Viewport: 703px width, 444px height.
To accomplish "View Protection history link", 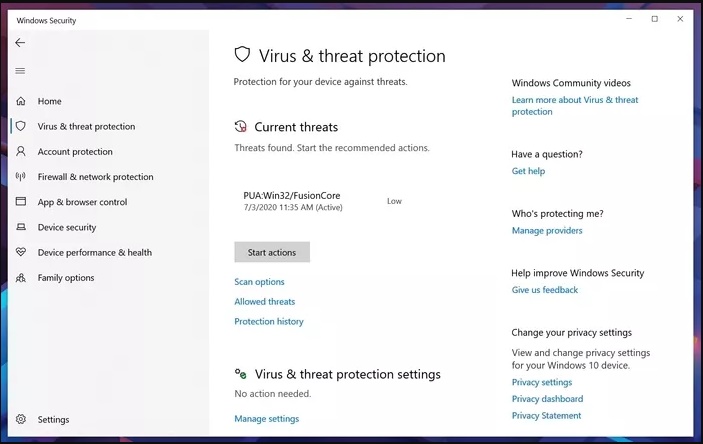I will [269, 321].
